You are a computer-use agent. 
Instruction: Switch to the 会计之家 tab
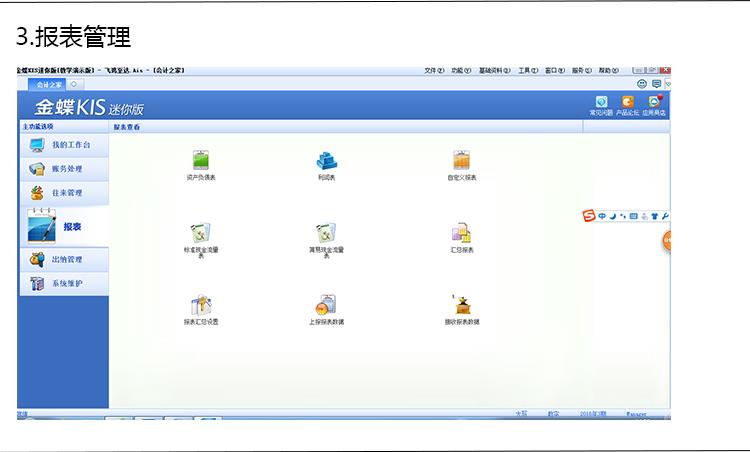click(x=50, y=85)
